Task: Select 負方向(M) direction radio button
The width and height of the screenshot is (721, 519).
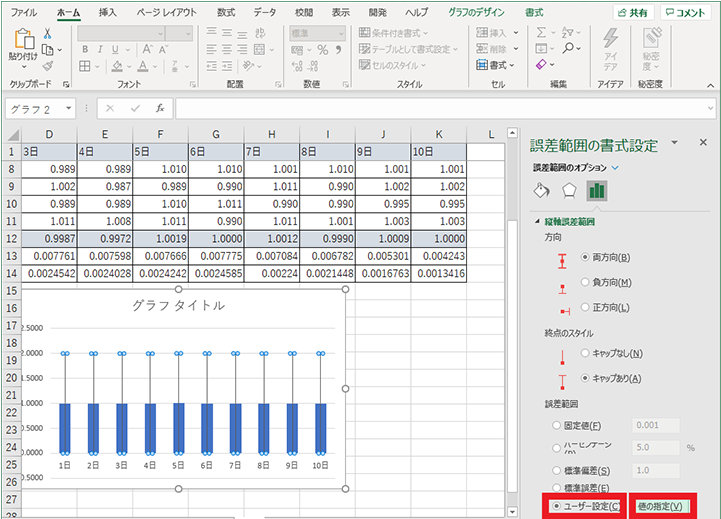Action: pos(585,282)
